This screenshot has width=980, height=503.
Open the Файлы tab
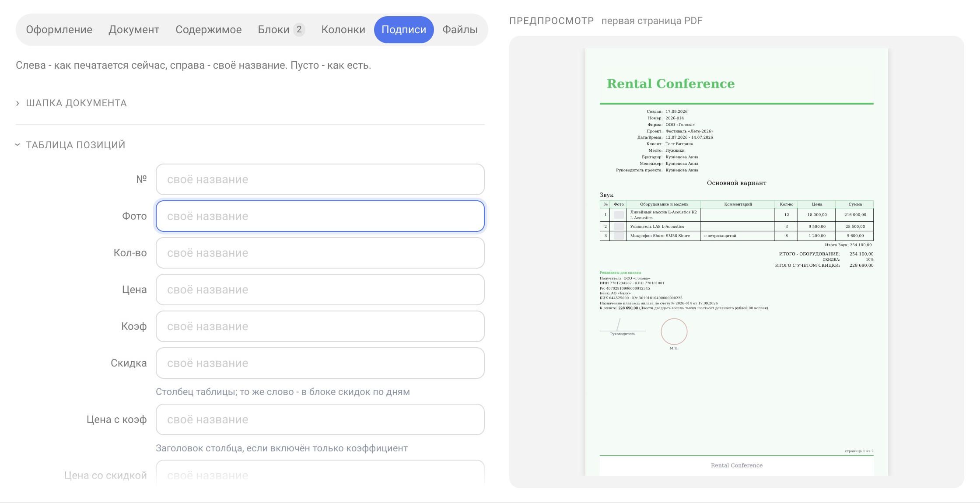click(460, 30)
